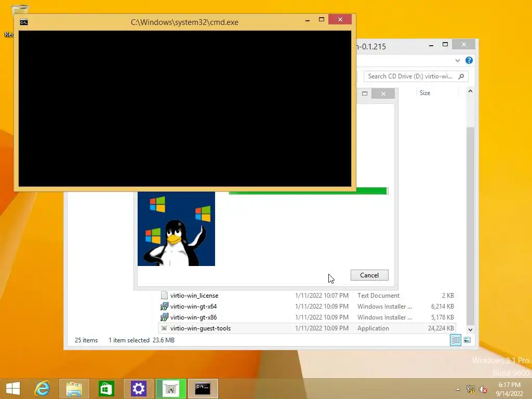The image size is (532, 399).
Task: Click the Explorer vertical scrollbar thumb
Action: tap(470, 225)
